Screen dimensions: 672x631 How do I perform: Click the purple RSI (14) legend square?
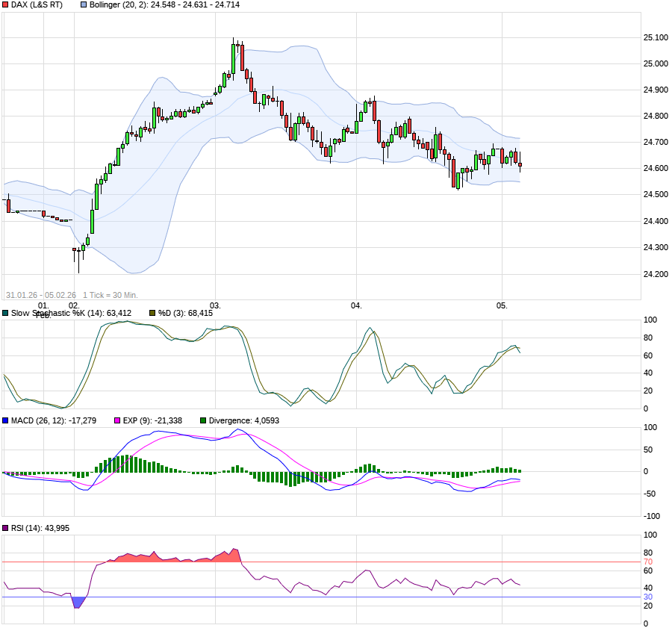5,527
